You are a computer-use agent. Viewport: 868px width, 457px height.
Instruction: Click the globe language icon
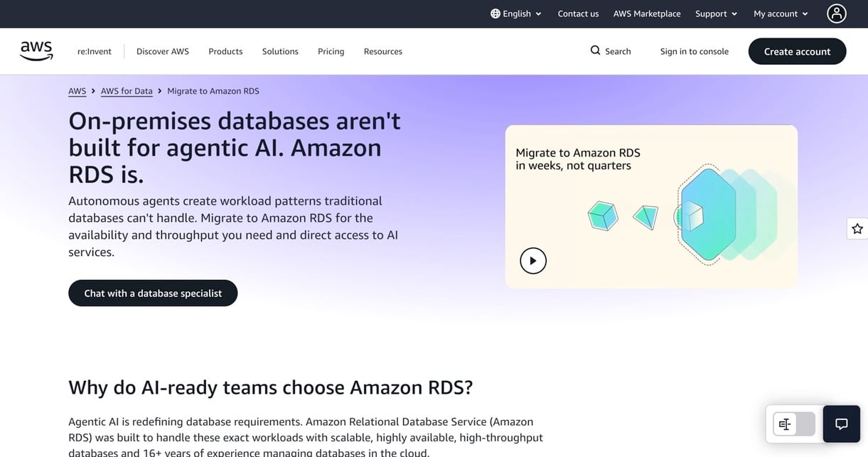pos(495,14)
